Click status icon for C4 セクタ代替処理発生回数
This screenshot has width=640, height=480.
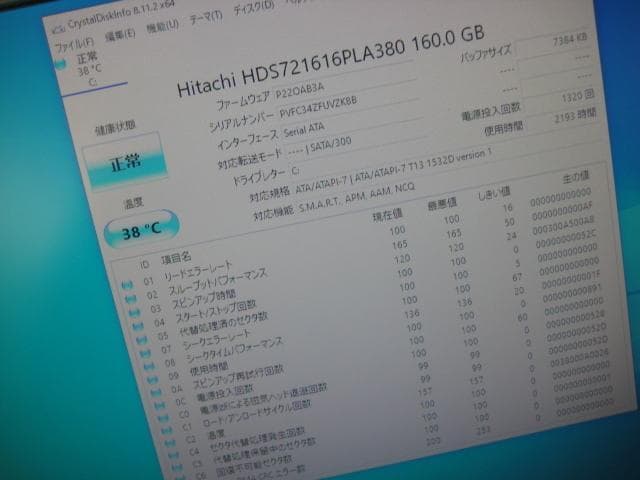coord(173,456)
